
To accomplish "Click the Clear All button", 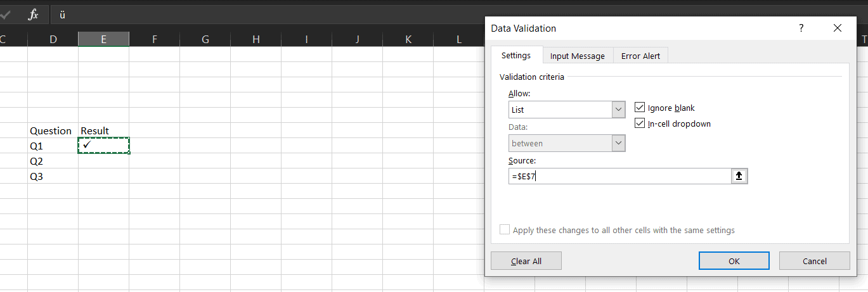I will (526, 261).
